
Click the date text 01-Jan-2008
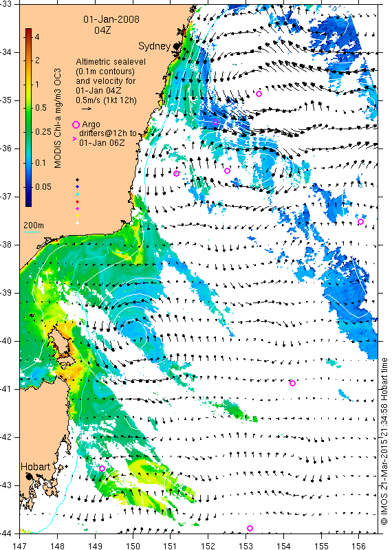[x=111, y=19]
